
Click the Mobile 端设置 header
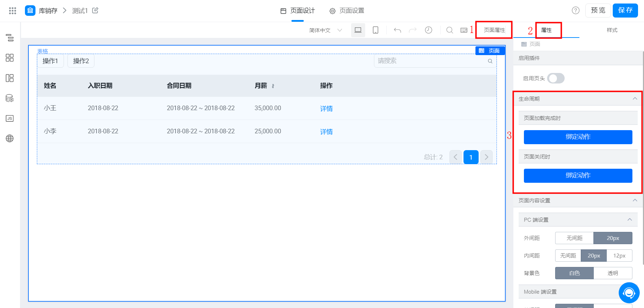(x=578, y=292)
